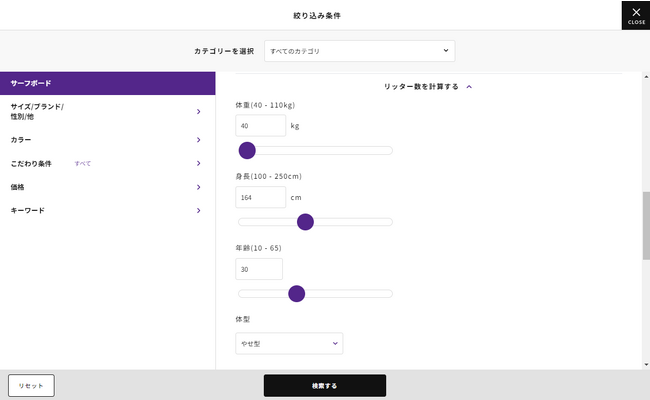The image size is (650, 400).
Task: Click chevron arrow next to カラー
Action: [199, 140]
